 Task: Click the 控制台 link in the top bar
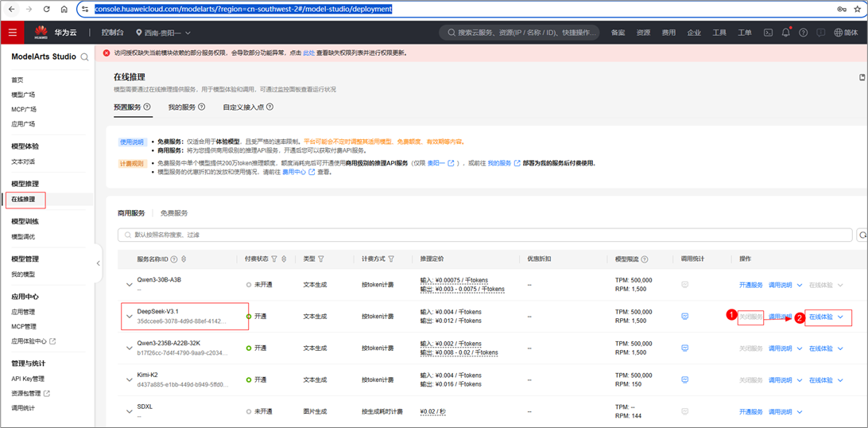112,33
